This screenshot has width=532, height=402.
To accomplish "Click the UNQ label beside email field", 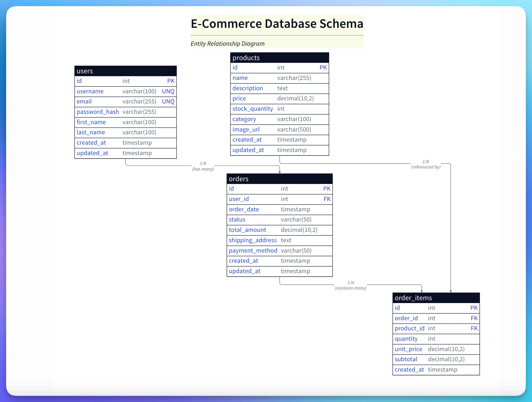I will [x=168, y=101].
